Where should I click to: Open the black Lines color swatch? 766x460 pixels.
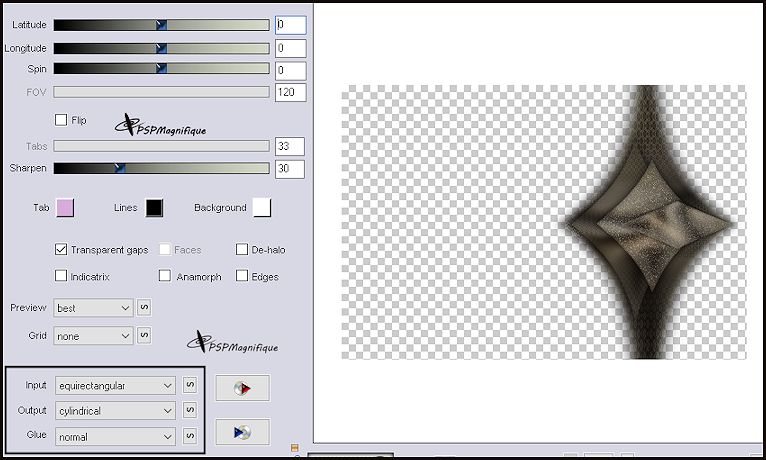coord(154,207)
